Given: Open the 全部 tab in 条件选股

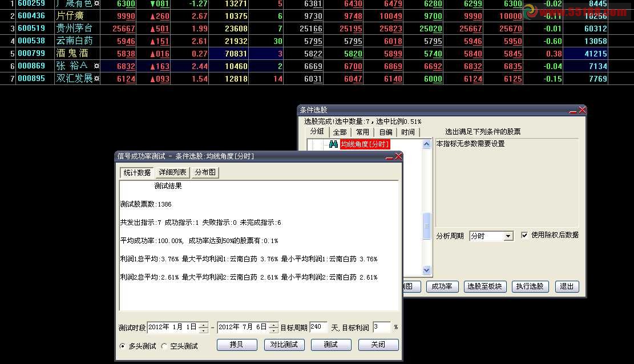Looking at the screenshot, I should pos(340,132).
